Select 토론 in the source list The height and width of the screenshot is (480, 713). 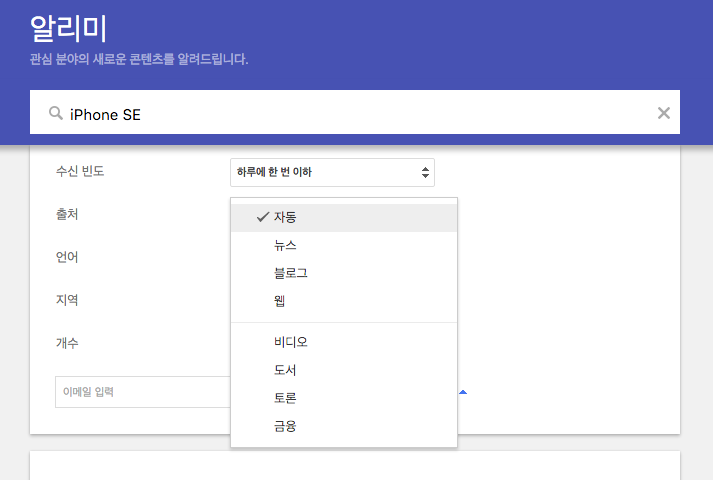[x=344, y=398]
